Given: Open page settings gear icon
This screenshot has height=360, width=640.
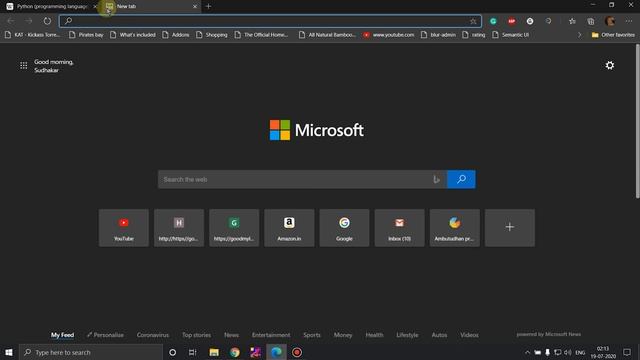Looking at the screenshot, I should (609, 65).
